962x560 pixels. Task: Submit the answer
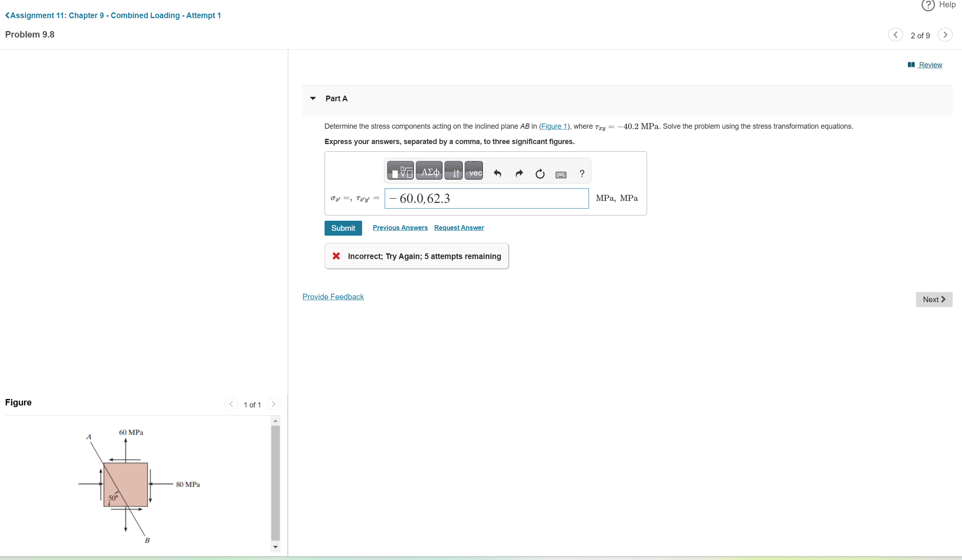(x=343, y=228)
